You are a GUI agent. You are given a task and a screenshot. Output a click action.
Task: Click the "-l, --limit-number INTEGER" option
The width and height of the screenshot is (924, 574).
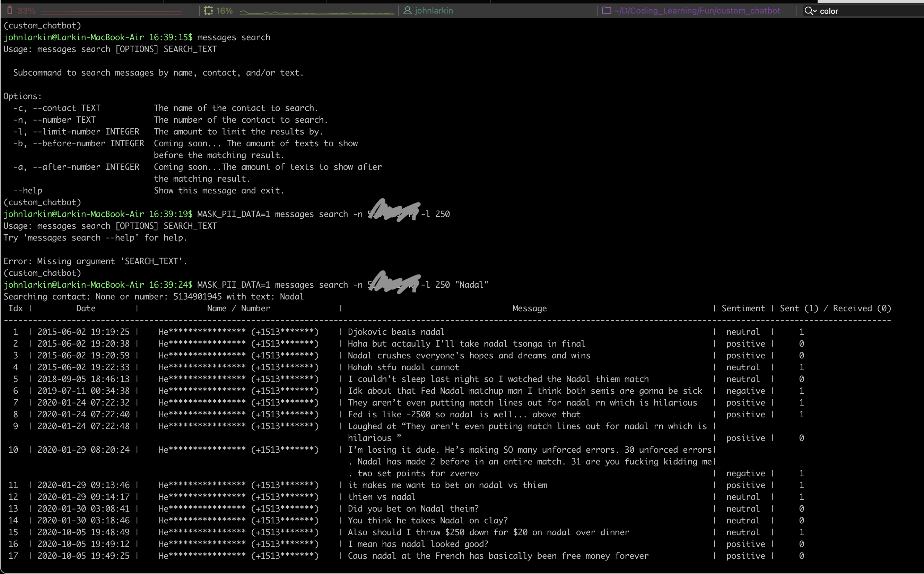[76, 132]
